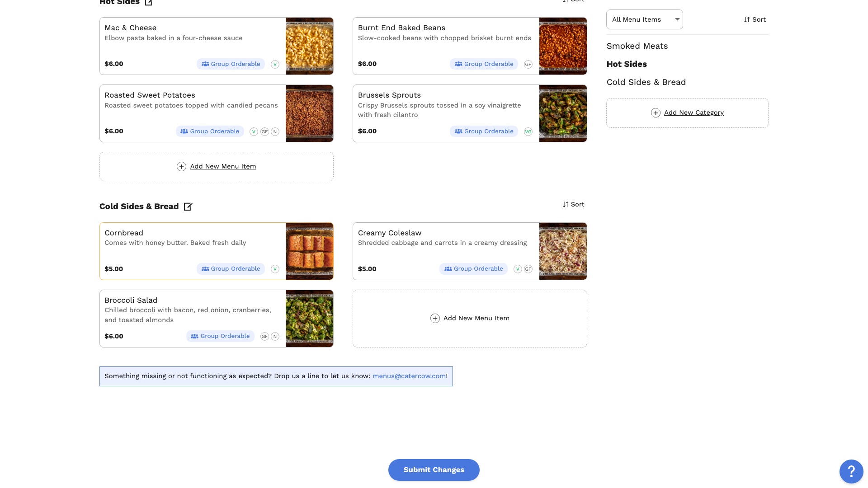Click Group Orderable tag on Brussels Sprouts
Screen dimensions: 868x488
click(x=484, y=131)
